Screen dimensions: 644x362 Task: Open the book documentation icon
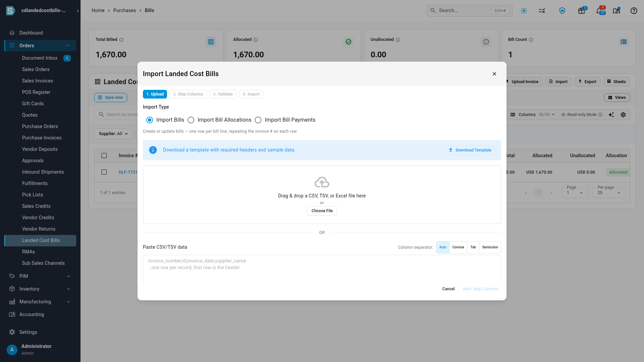(x=616, y=11)
